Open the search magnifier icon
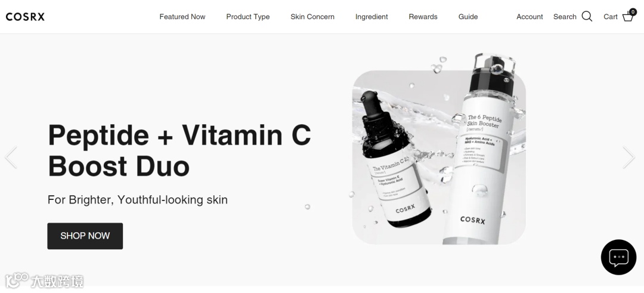The height and width of the screenshot is (293, 644). click(x=587, y=17)
